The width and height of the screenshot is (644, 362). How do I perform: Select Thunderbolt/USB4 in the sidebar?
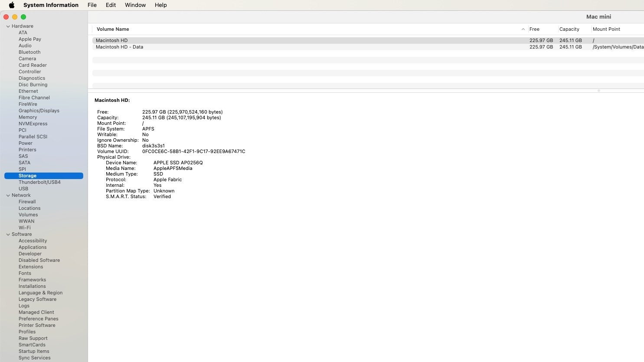pyautogui.click(x=39, y=182)
